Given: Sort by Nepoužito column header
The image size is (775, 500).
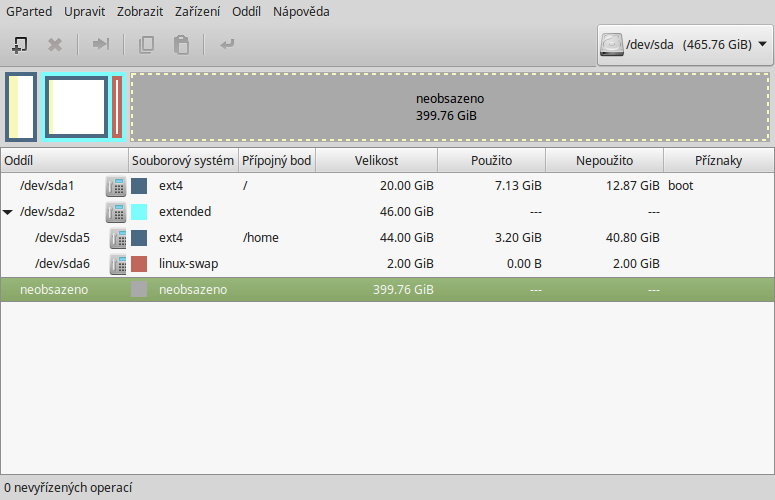Looking at the screenshot, I should [x=604, y=161].
